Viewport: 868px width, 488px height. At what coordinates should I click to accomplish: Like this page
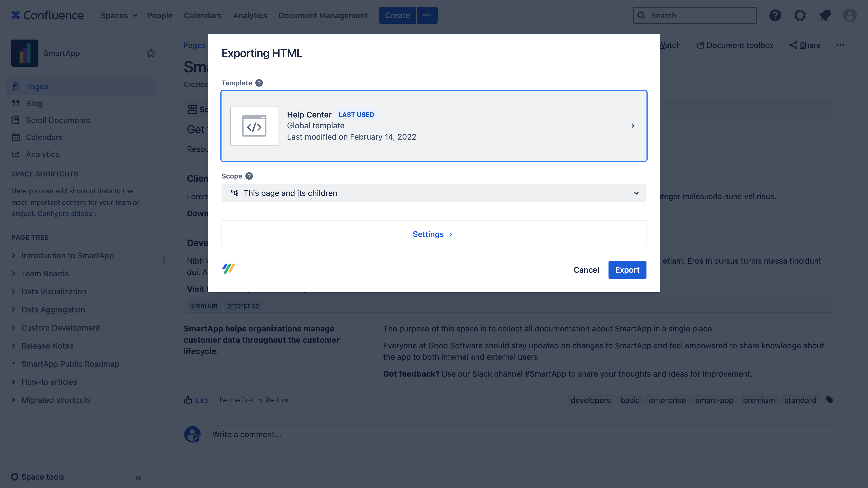(x=196, y=400)
